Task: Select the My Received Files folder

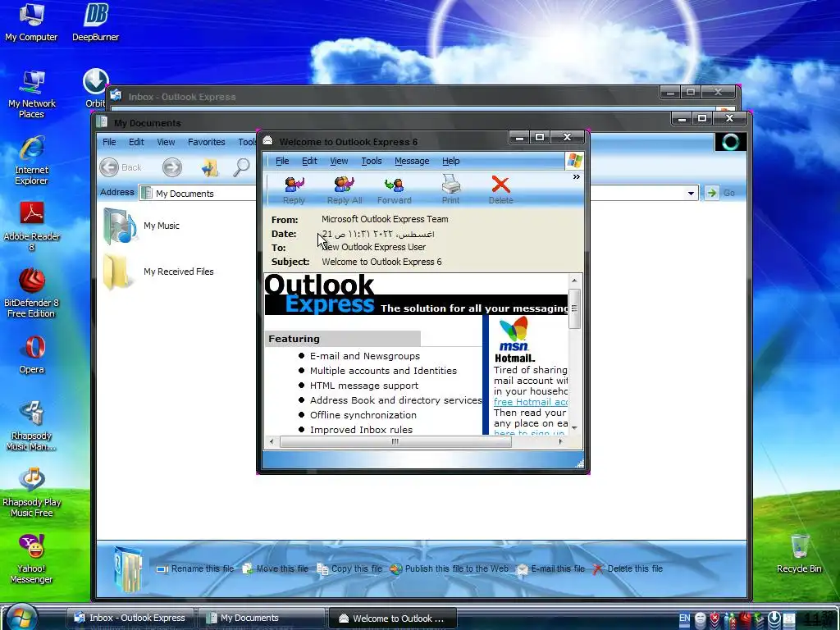Action: [x=158, y=272]
